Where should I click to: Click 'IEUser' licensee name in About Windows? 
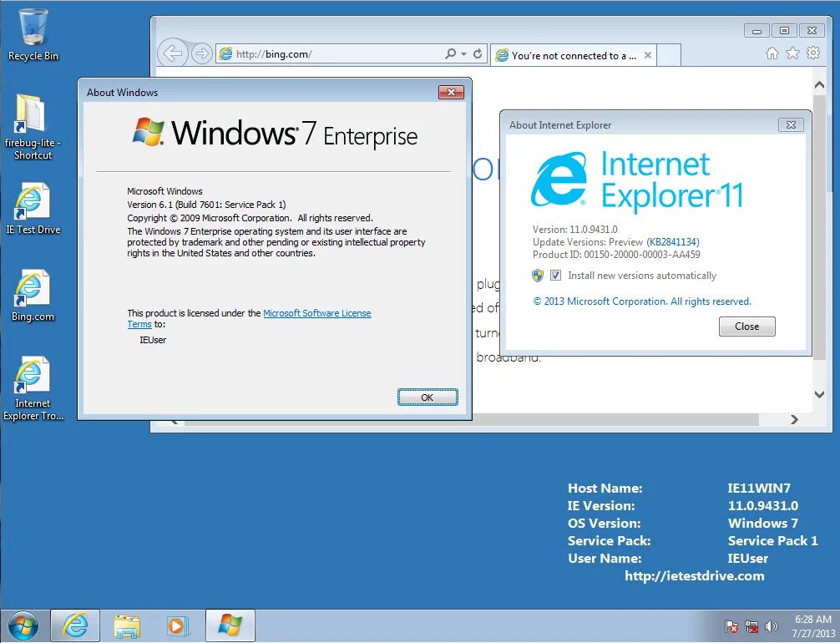pyautogui.click(x=153, y=340)
